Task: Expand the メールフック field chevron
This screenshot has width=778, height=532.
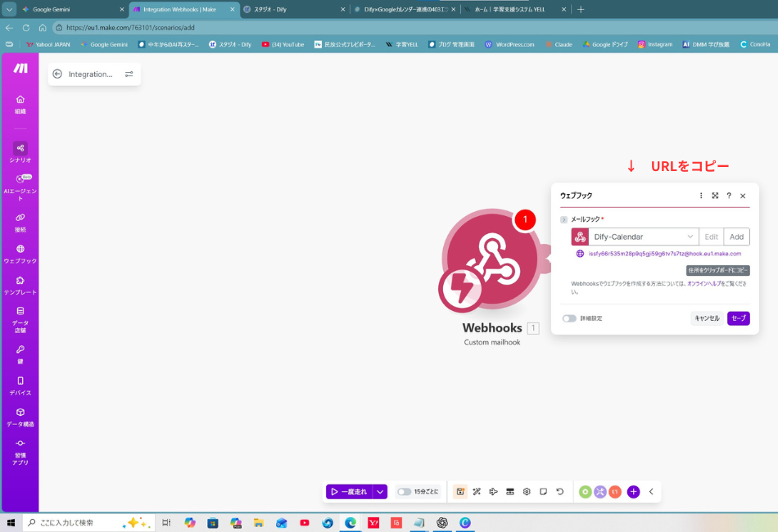Action: tap(563, 219)
